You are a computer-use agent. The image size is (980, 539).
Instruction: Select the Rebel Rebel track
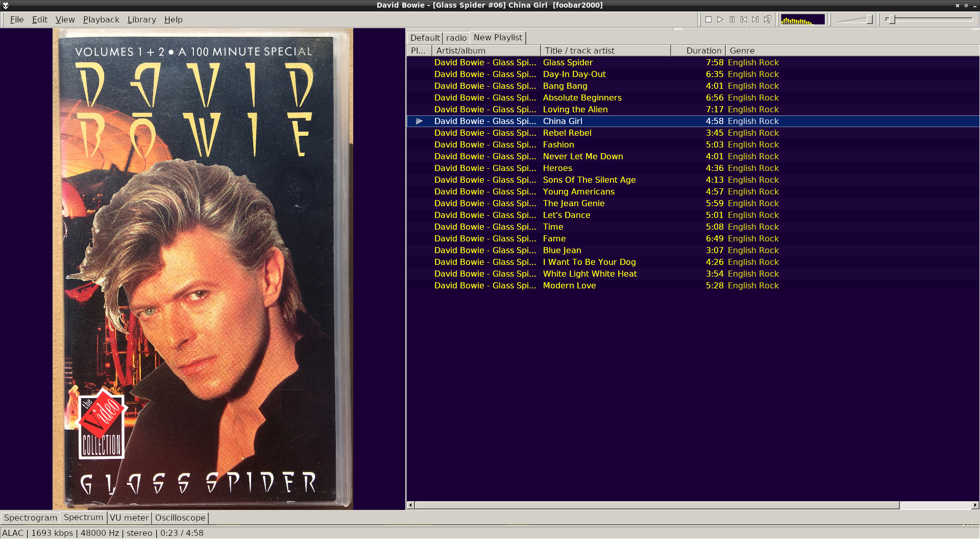pos(567,133)
